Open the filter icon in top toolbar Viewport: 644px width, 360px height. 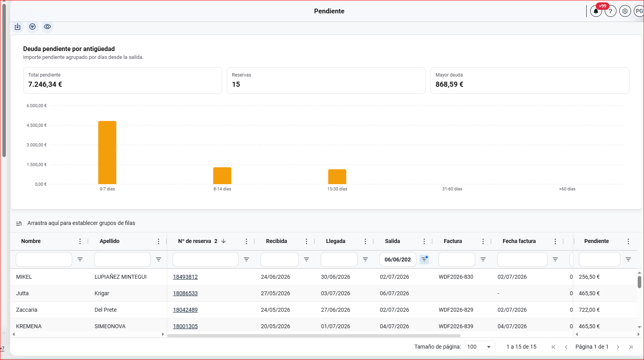point(33,27)
